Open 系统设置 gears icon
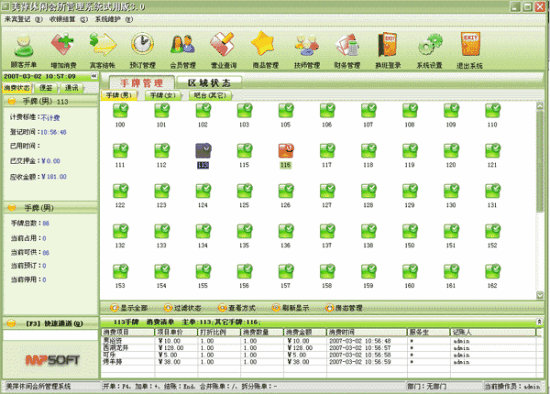 (x=429, y=50)
